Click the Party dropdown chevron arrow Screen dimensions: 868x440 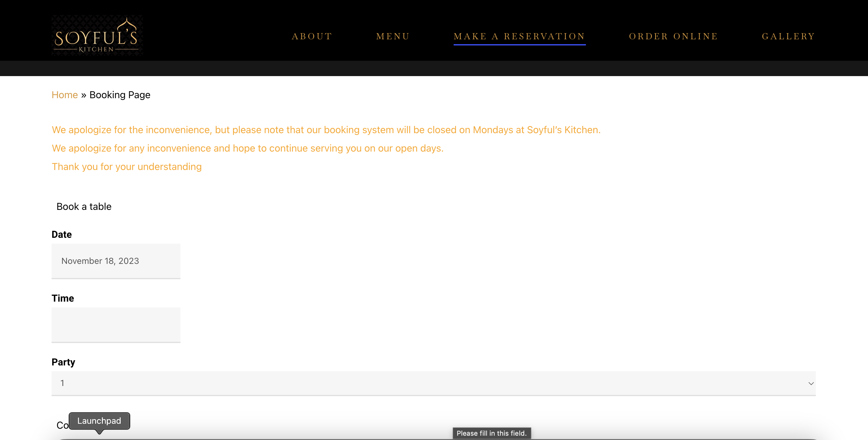pos(811,384)
